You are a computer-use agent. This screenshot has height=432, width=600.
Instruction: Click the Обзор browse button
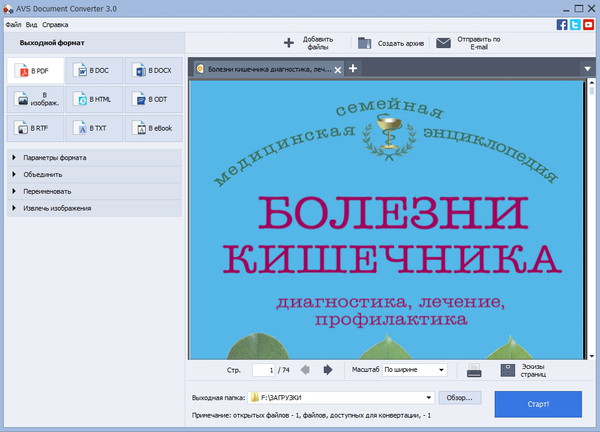coord(460,397)
